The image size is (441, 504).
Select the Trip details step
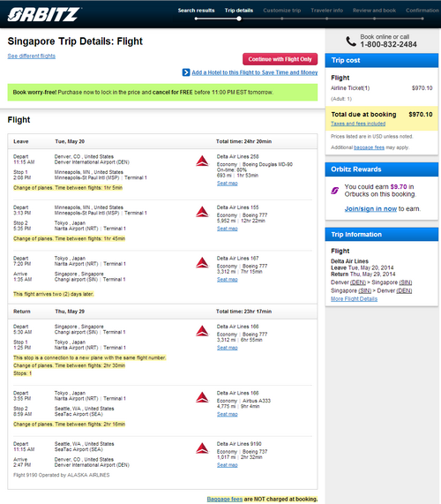[x=239, y=11]
